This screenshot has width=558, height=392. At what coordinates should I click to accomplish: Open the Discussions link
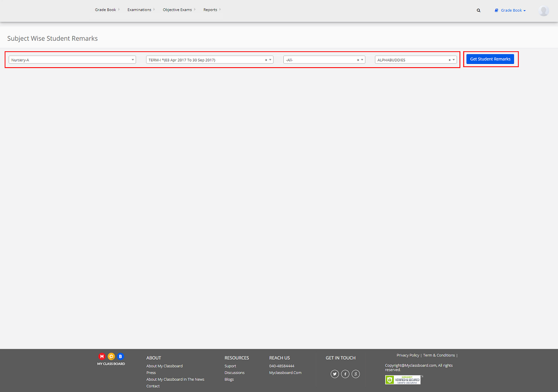tap(234, 373)
